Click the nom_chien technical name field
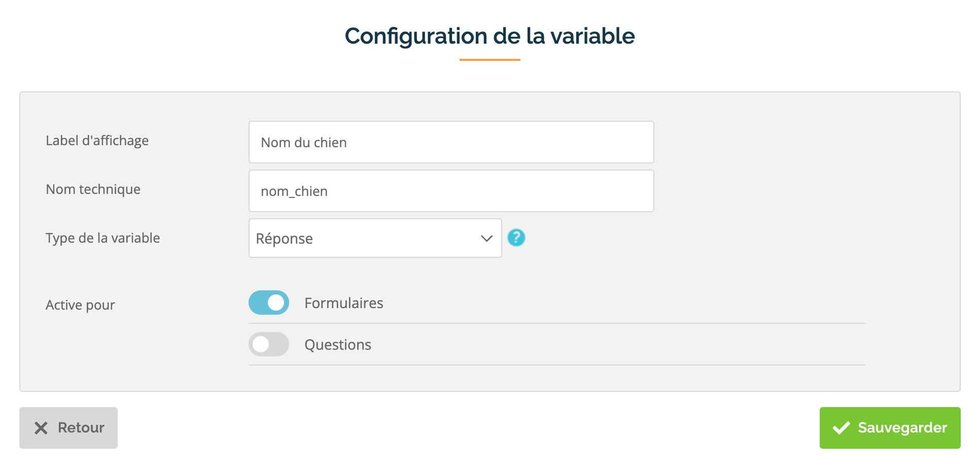Screen dimensions: 980x468 click(451, 191)
